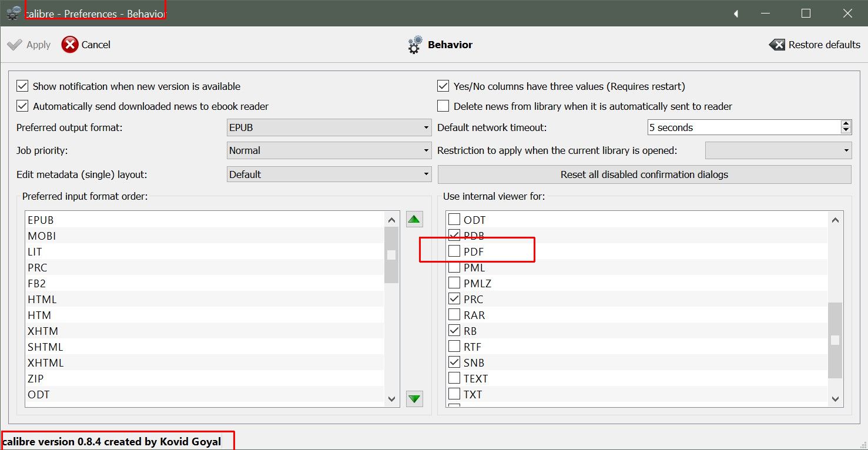Image resolution: width=868 pixels, height=450 pixels.
Task: Toggle Yes/No columns three values checkbox
Action: point(443,86)
